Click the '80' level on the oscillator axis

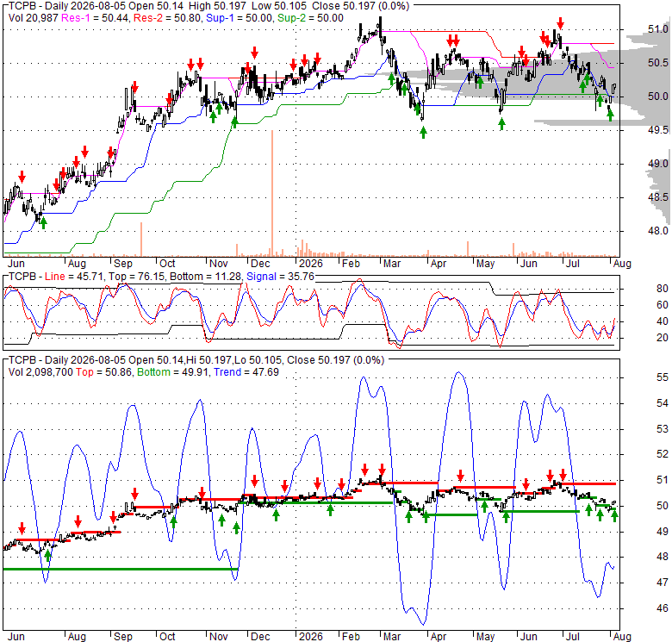pyautogui.click(x=663, y=289)
